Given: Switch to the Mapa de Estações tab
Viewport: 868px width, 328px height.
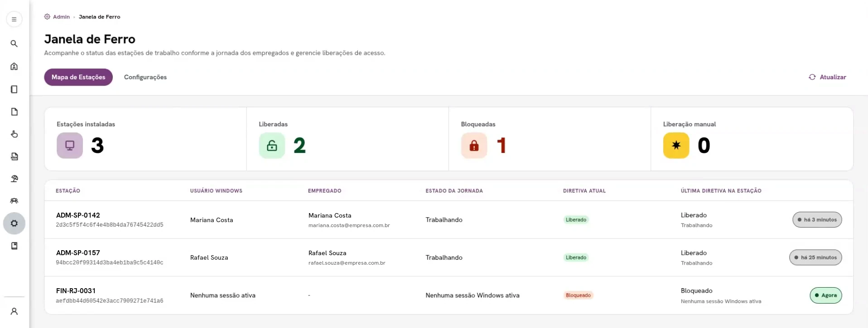Looking at the screenshot, I should tap(78, 77).
